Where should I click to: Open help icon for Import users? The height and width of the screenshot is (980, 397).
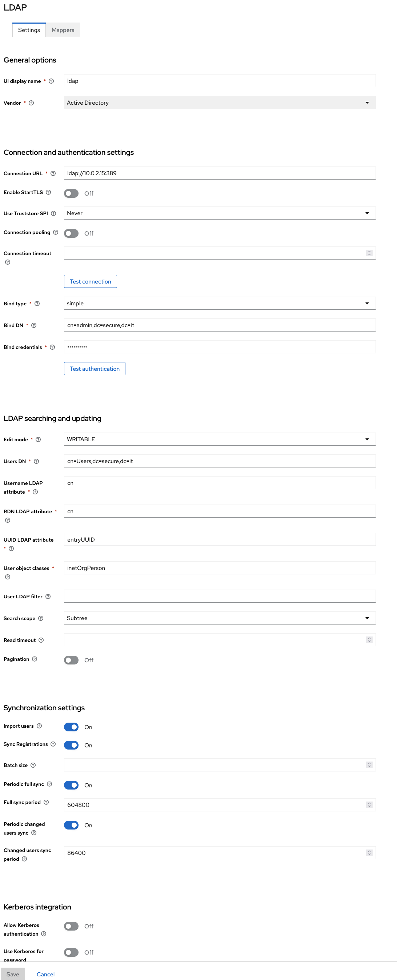coord(39,726)
